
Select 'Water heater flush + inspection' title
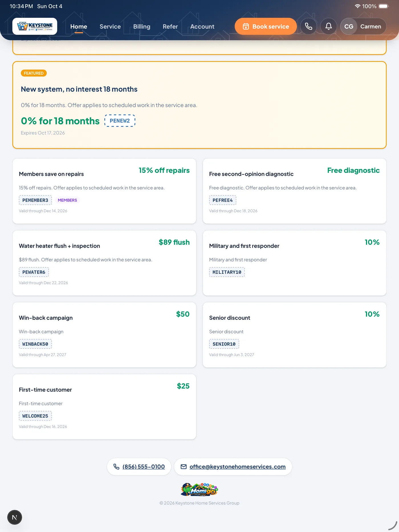tap(60, 246)
